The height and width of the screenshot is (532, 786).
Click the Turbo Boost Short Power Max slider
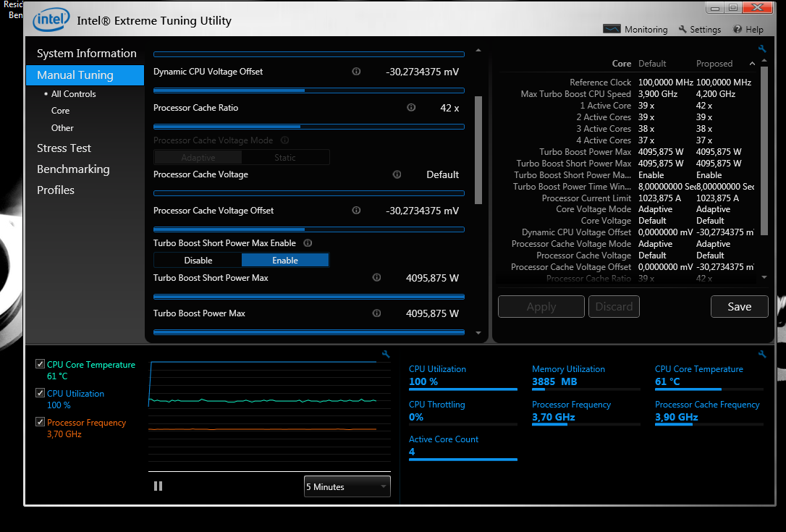click(x=309, y=296)
